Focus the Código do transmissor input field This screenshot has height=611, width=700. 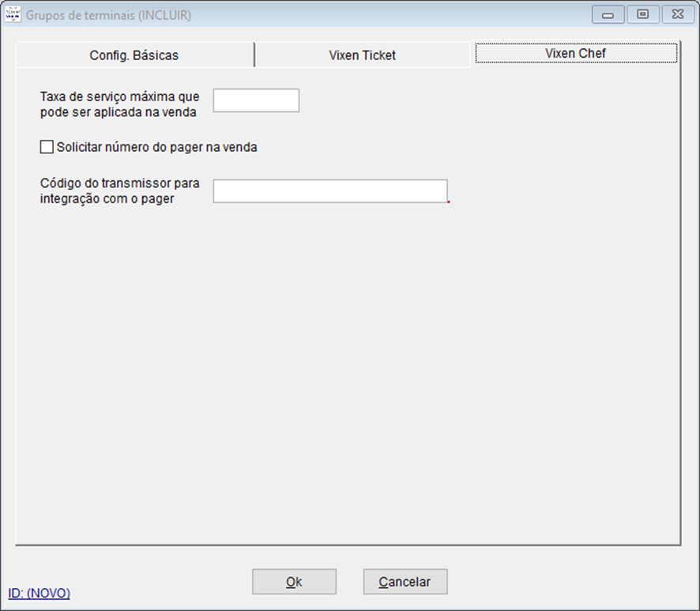pyautogui.click(x=330, y=191)
